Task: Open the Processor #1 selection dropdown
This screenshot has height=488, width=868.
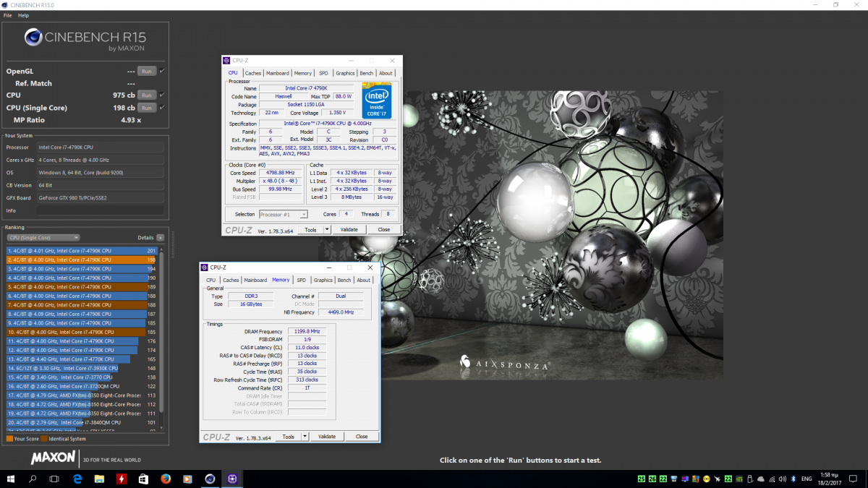Action: pos(284,214)
